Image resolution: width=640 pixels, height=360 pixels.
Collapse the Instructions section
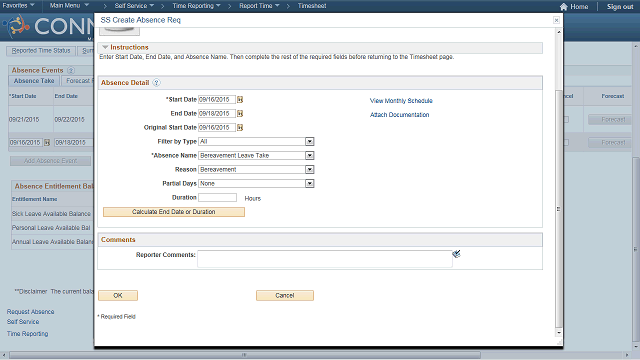point(105,47)
